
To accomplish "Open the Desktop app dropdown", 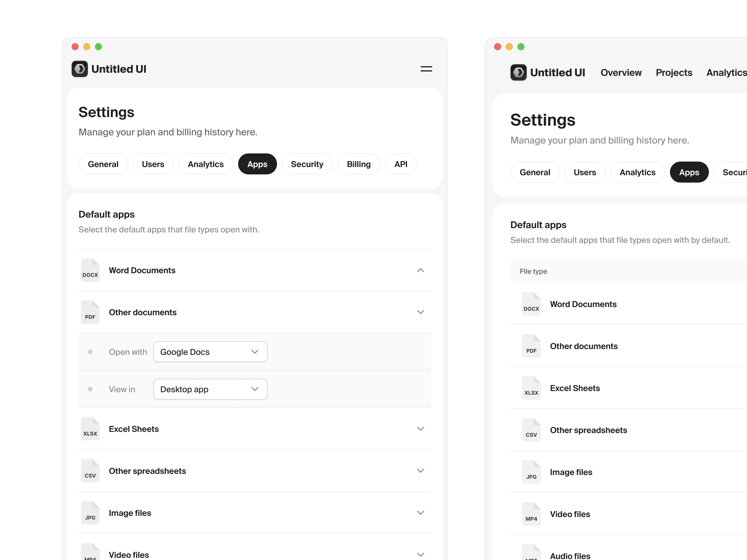I will [210, 389].
